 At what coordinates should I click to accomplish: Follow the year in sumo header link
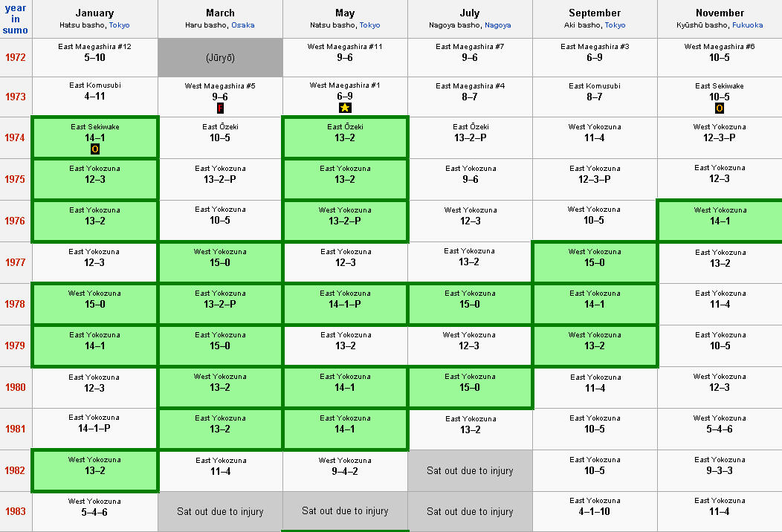click(x=15, y=19)
